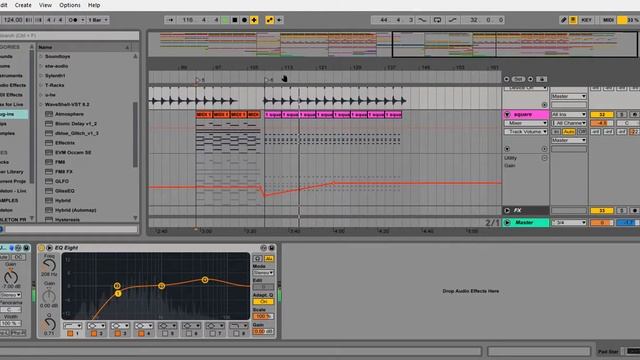The image size is (640, 360).
Task: Jump to previous locator button
Action: (507, 79)
